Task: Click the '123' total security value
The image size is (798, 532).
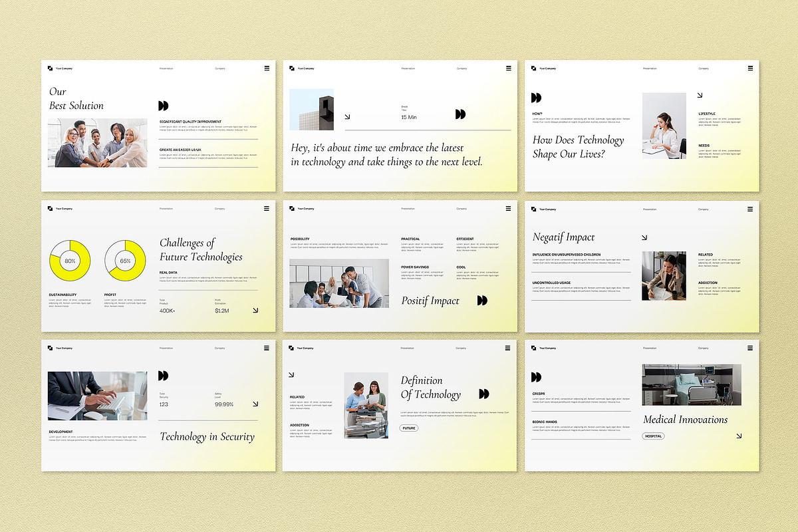Action: 164,404
